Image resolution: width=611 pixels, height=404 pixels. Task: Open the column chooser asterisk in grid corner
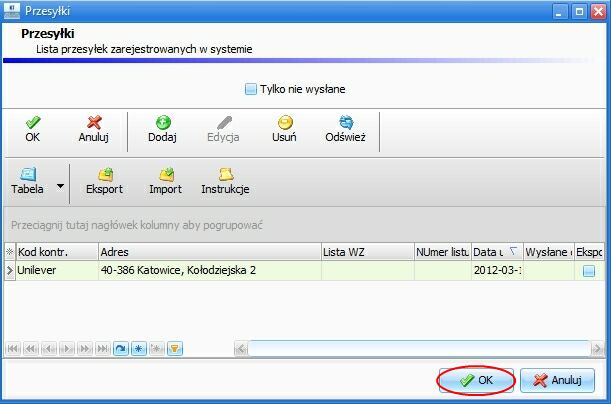coord(10,252)
